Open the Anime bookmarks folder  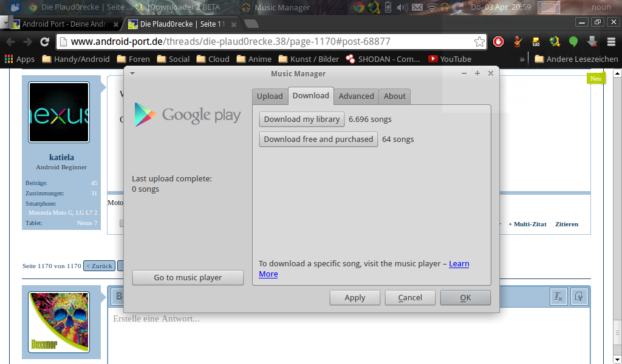tap(254, 59)
